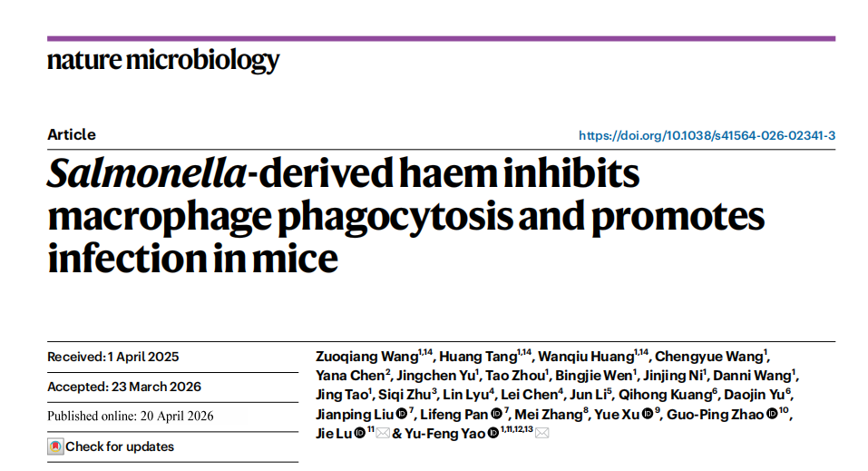Open the ORCID icon beside Jie Lu
This screenshot has height=471, width=868.
360,433
